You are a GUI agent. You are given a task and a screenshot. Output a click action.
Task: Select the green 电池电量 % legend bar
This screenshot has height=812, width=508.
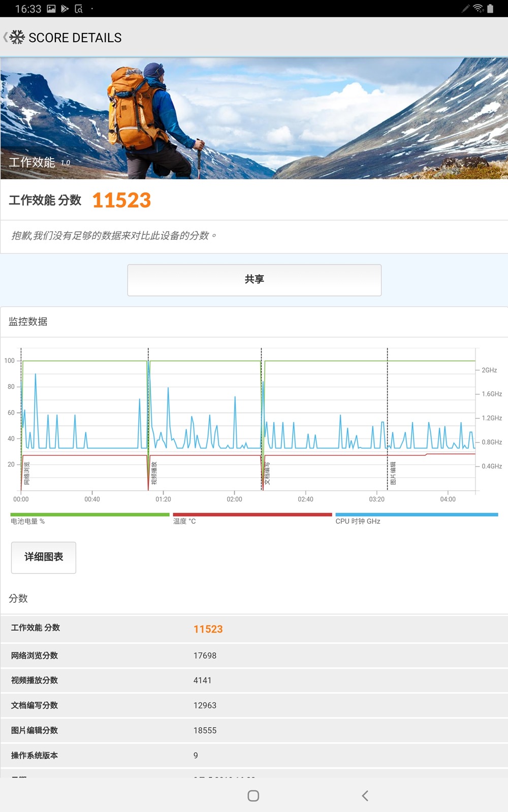point(90,515)
